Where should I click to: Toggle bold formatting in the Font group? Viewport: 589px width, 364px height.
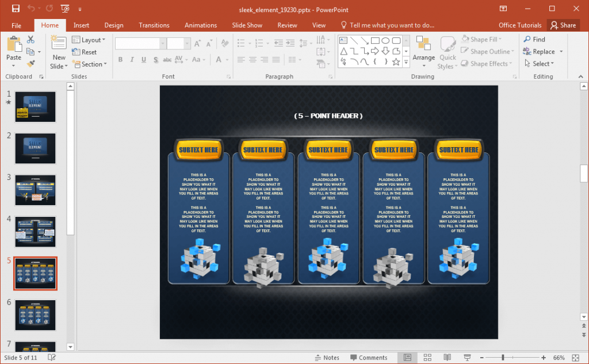click(x=120, y=60)
